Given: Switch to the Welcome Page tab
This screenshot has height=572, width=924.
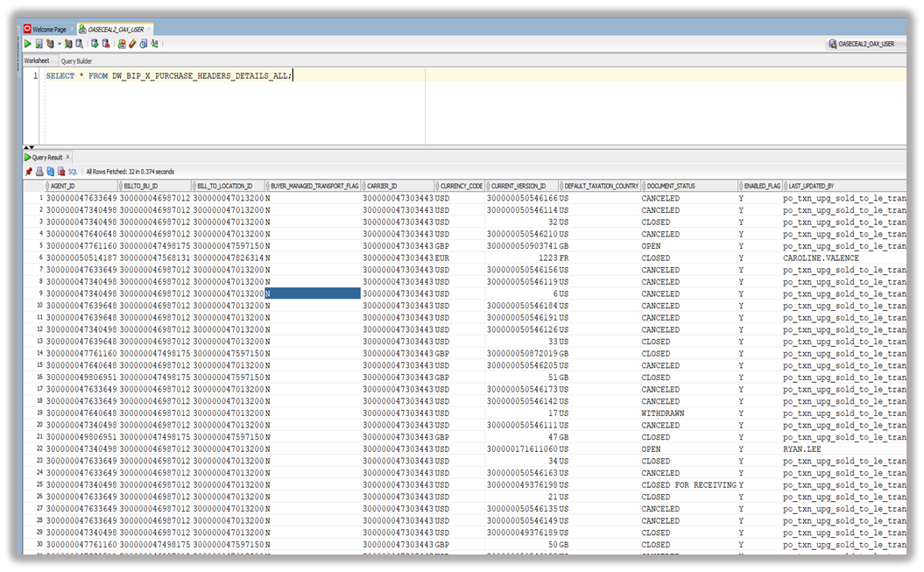Looking at the screenshot, I should coord(50,27).
